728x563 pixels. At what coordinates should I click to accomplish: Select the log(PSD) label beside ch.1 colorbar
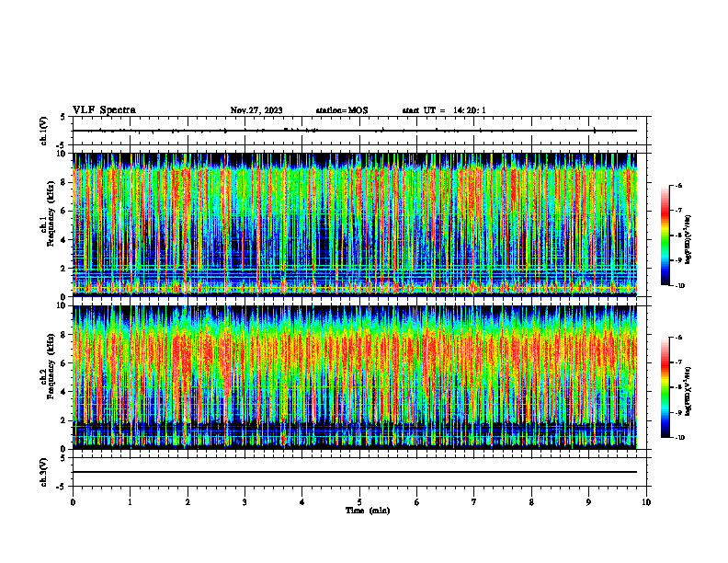pos(688,239)
